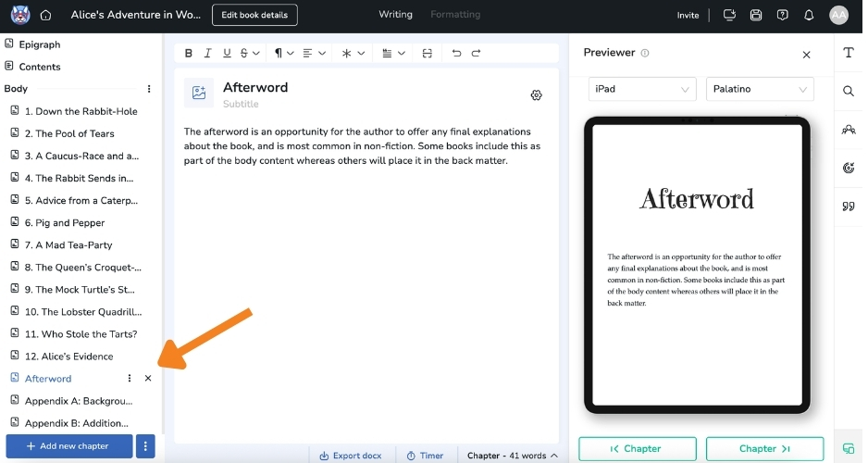Click the undo arrow icon
The width and height of the screenshot is (868, 463).
[x=456, y=54]
